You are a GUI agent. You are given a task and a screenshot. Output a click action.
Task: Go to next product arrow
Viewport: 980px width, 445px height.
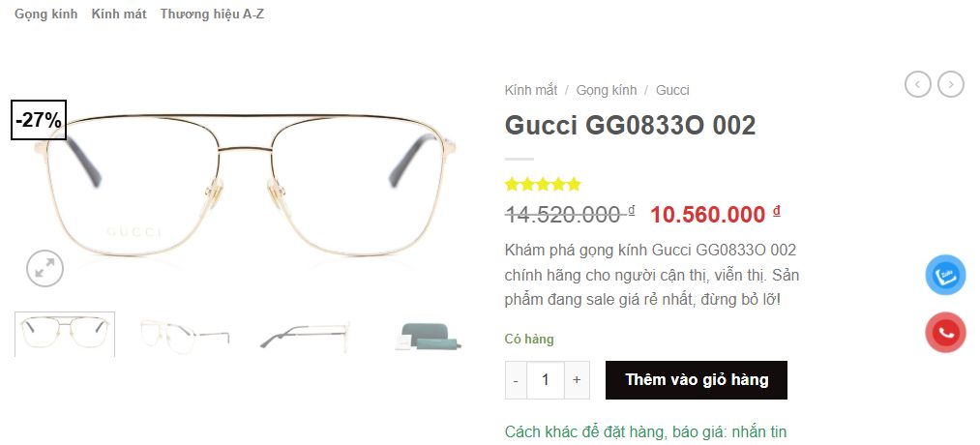(x=951, y=84)
